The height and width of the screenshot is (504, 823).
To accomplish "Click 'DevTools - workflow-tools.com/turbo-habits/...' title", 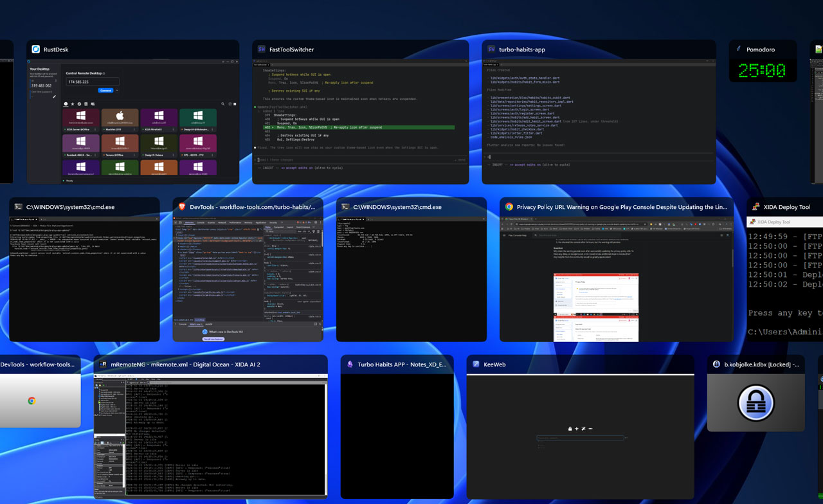I will tap(253, 207).
